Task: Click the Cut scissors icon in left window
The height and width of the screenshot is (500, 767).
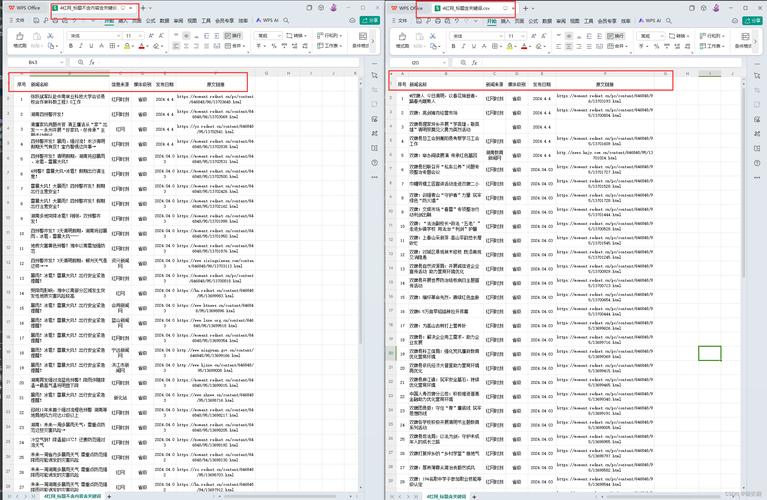Action: coord(50,36)
